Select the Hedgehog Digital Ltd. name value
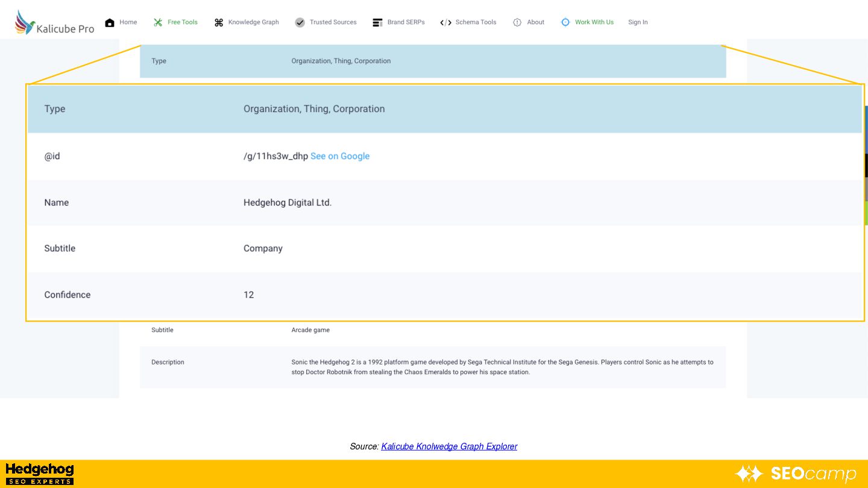This screenshot has height=488, width=868. pos(288,202)
